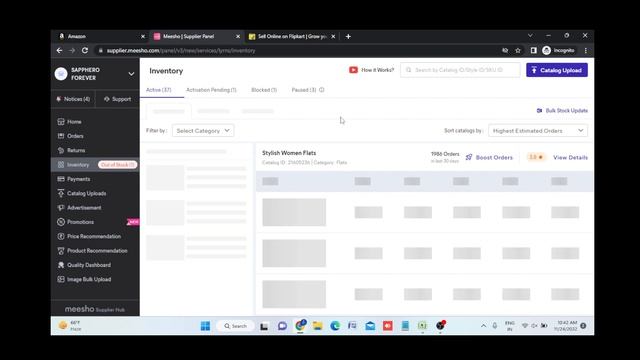Expand the SAPPHERO FOREVER account menu
This screenshot has width=640, height=360.
point(131,74)
